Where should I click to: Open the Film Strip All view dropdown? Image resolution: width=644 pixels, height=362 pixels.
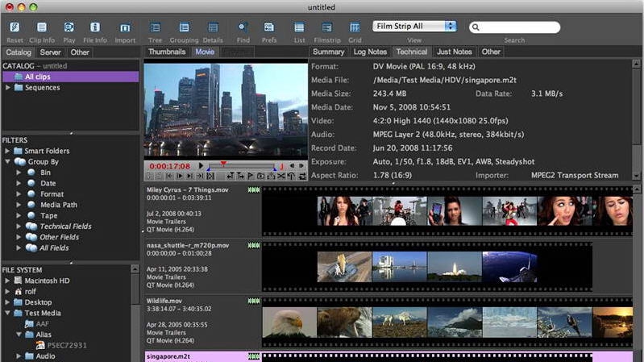coord(414,27)
